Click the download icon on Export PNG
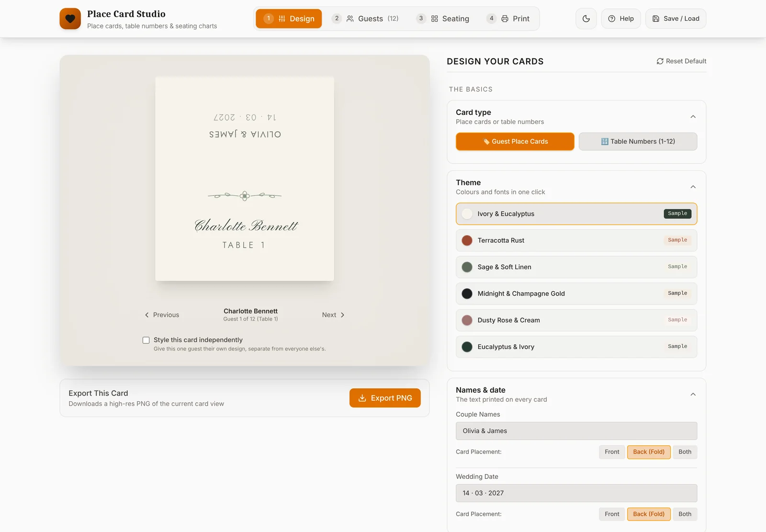Image resolution: width=766 pixels, height=532 pixels. pyautogui.click(x=362, y=398)
